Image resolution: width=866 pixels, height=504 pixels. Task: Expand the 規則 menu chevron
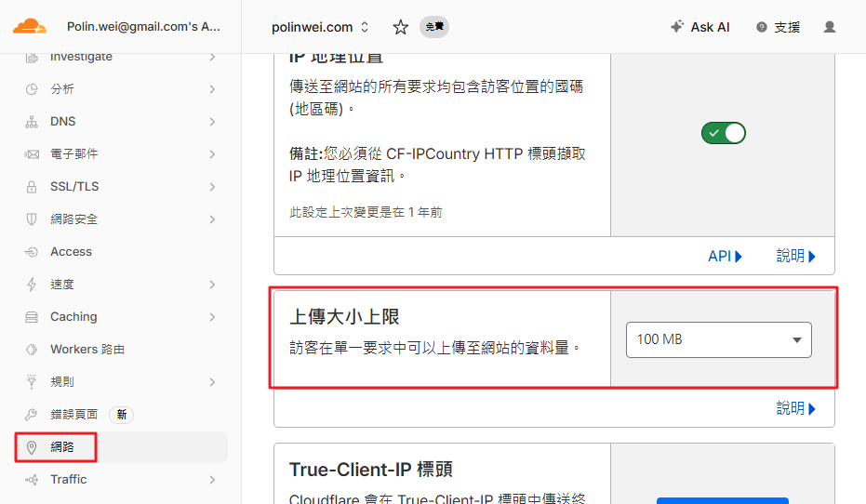(x=212, y=382)
